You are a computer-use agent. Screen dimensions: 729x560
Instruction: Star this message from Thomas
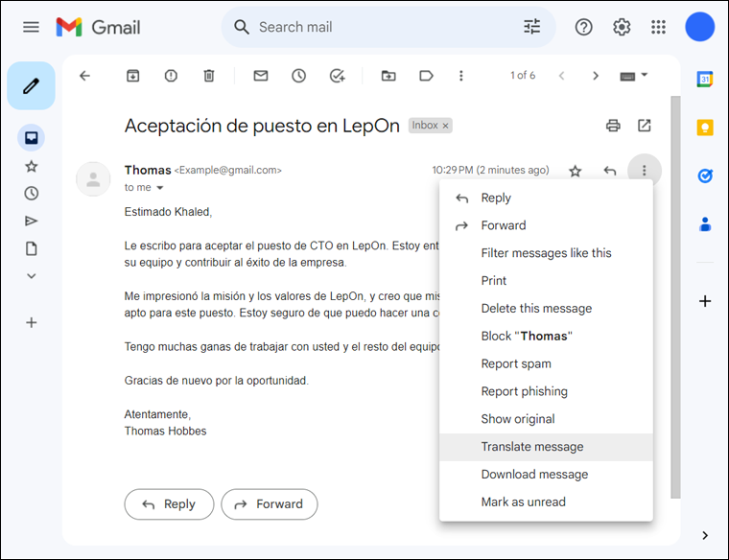576,171
